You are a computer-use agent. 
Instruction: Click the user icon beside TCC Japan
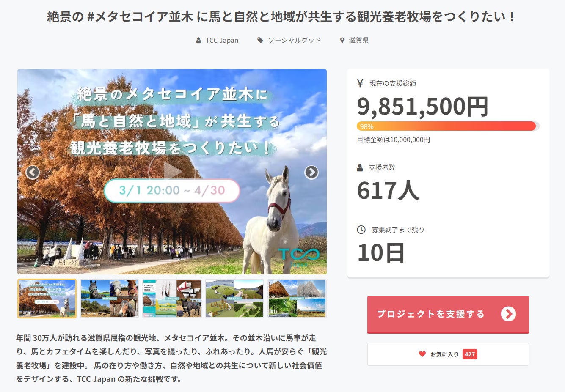click(198, 41)
